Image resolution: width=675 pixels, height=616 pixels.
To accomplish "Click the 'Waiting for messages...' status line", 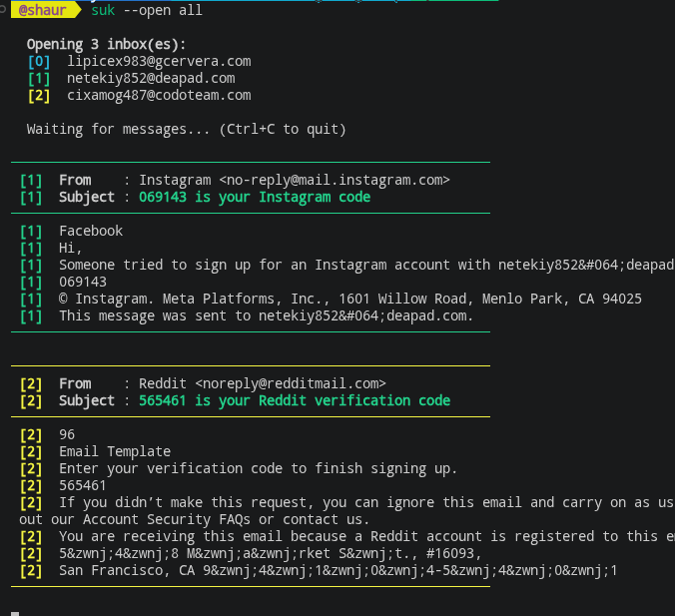I will (x=187, y=129).
